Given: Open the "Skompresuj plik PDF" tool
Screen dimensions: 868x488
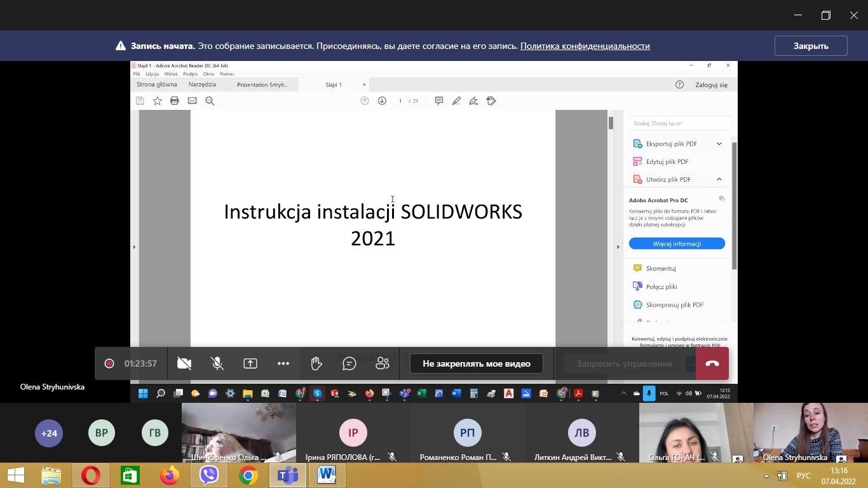Looking at the screenshot, I should coord(674,305).
